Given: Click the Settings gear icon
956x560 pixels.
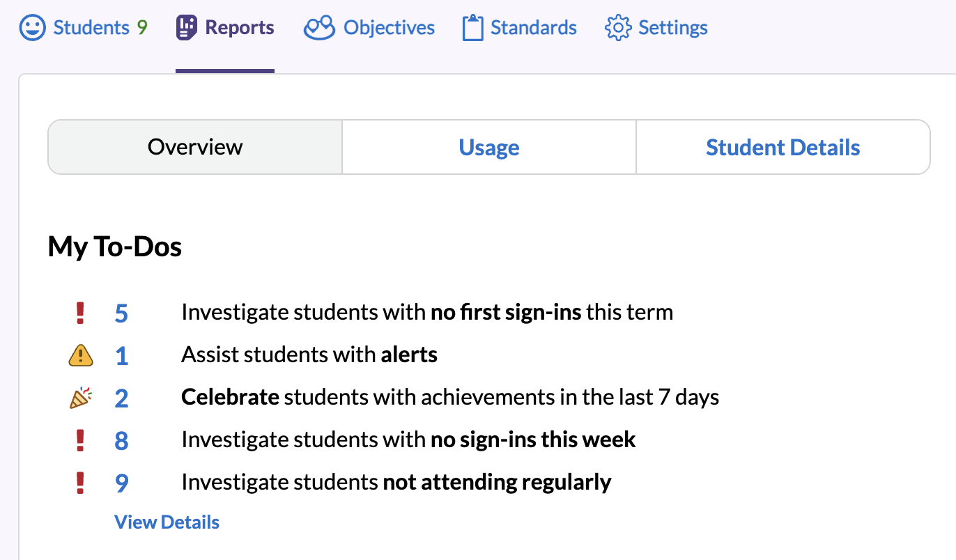Looking at the screenshot, I should tap(617, 28).
